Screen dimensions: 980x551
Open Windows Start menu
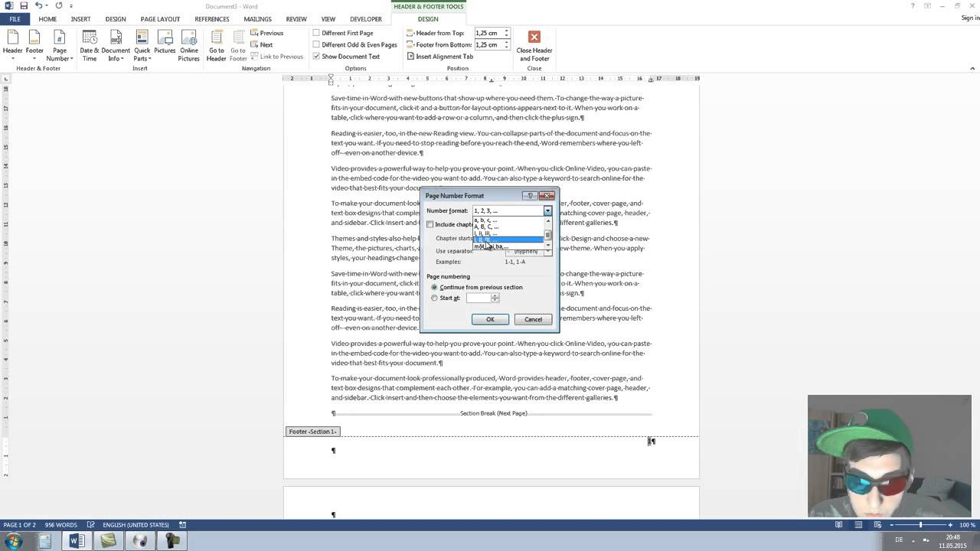click(x=14, y=541)
